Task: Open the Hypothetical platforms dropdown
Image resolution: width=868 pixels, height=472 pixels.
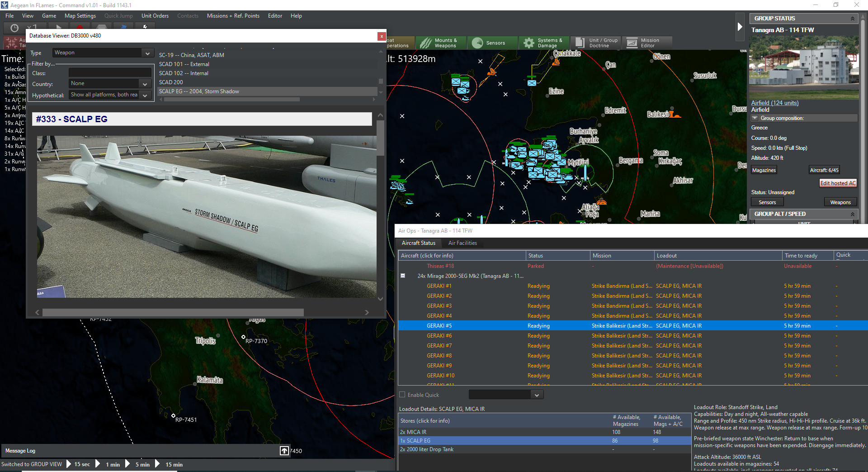Action: pyautogui.click(x=145, y=95)
